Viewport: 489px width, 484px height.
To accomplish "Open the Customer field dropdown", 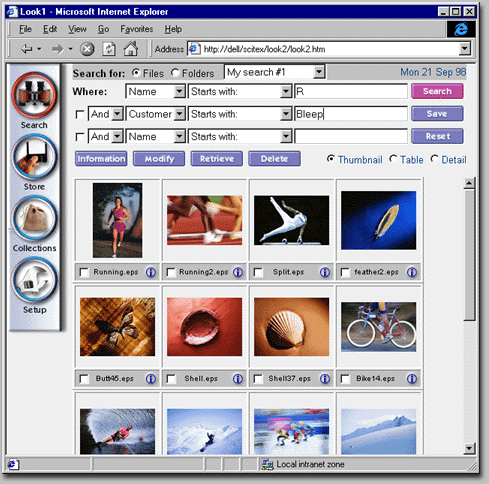I will 179,114.
